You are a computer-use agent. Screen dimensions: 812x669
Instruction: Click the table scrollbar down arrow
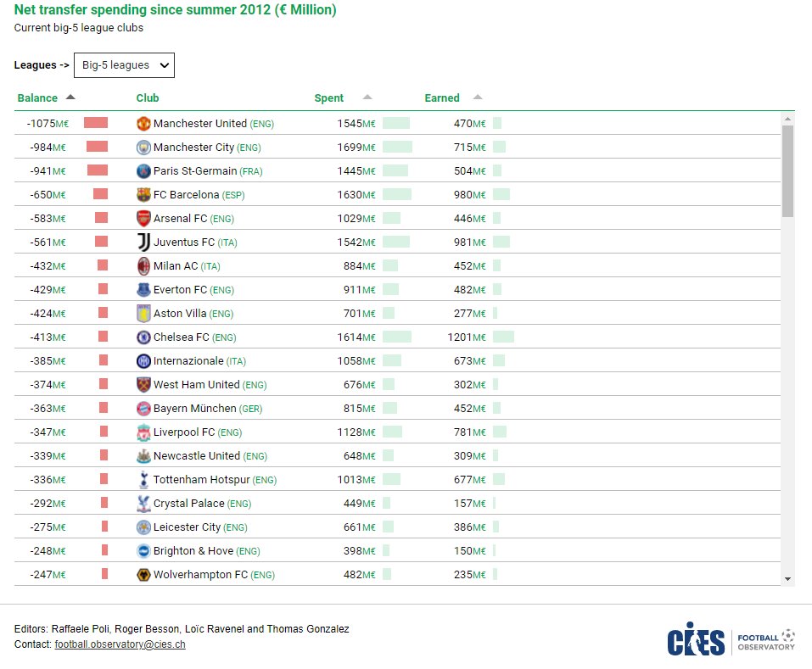[x=787, y=579]
